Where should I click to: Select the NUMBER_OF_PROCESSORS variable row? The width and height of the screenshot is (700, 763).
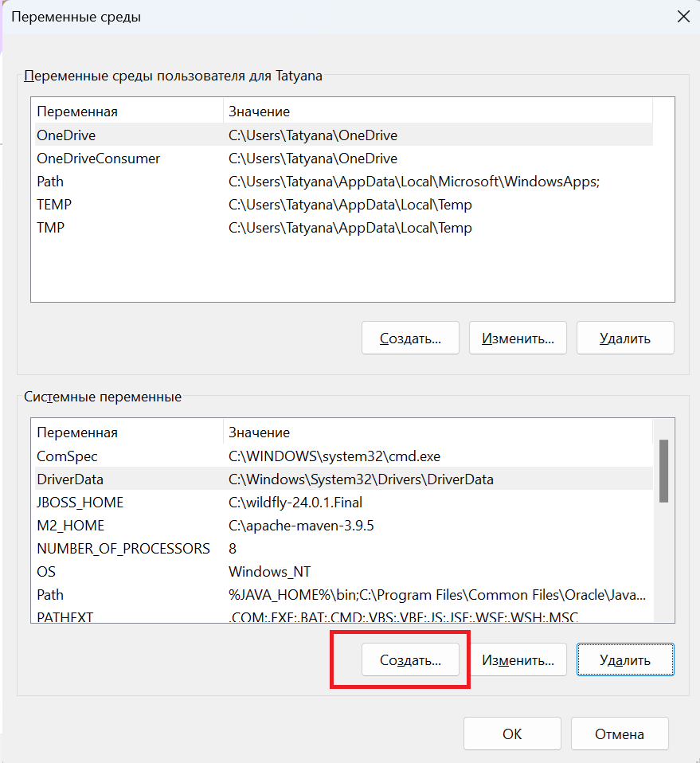(x=123, y=549)
